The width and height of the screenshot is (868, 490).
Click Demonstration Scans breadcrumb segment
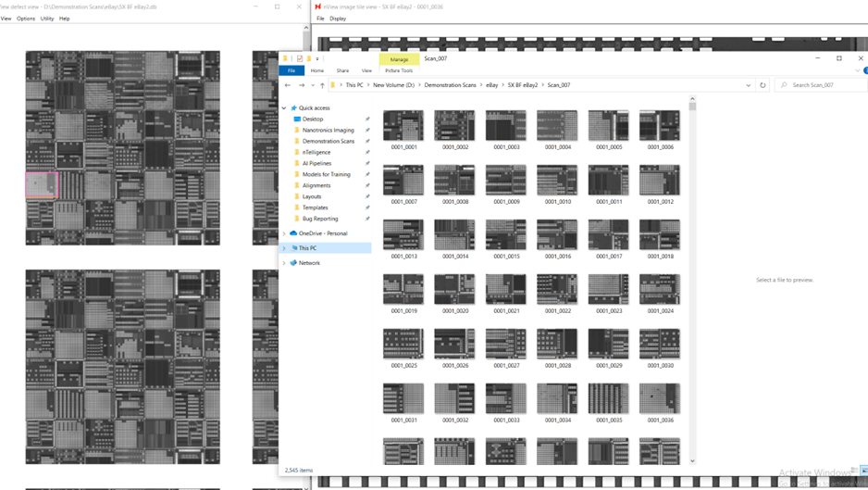(x=450, y=85)
